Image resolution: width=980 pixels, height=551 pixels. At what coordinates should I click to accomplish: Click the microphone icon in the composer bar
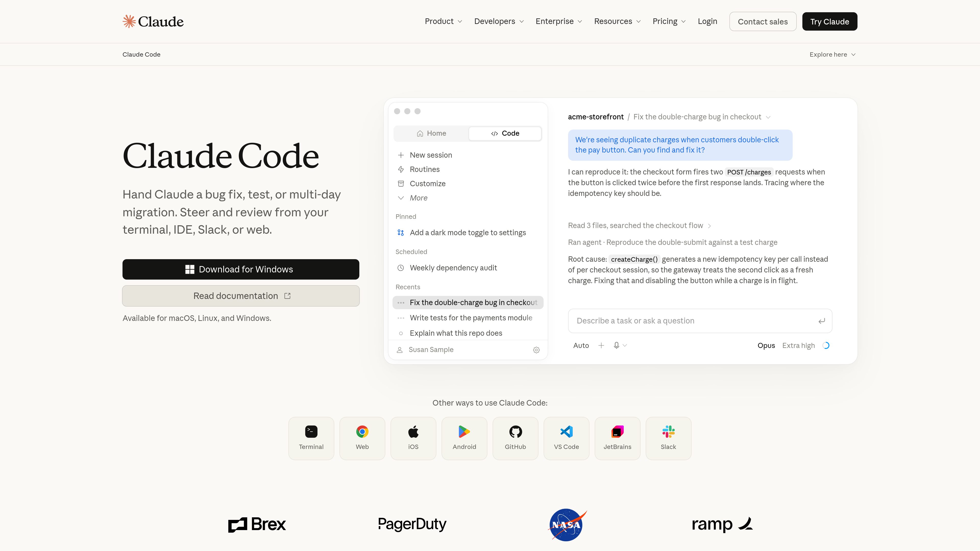(616, 345)
